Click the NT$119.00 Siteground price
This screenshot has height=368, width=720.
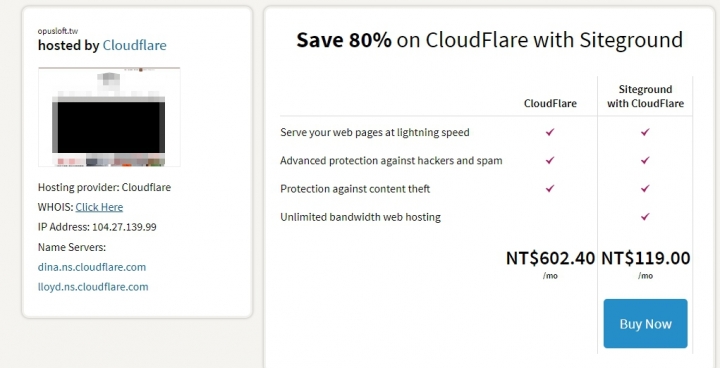(x=646, y=258)
